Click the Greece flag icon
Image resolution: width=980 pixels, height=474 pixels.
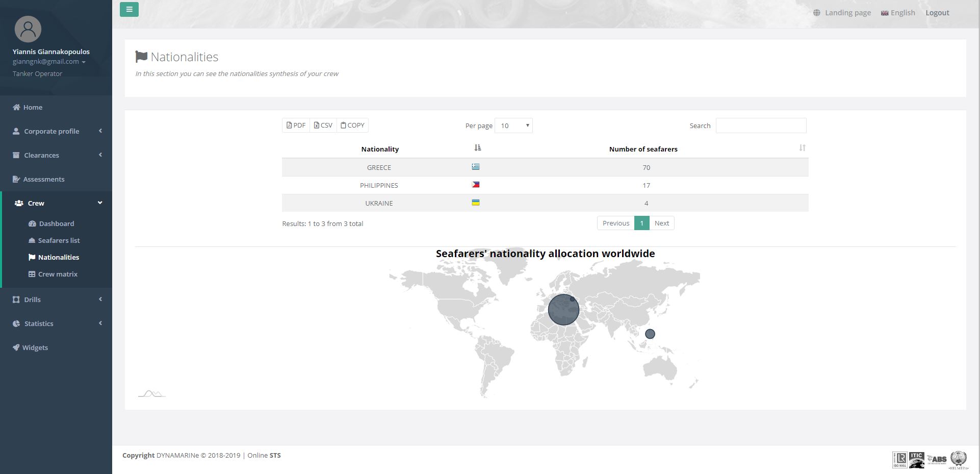(475, 167)
